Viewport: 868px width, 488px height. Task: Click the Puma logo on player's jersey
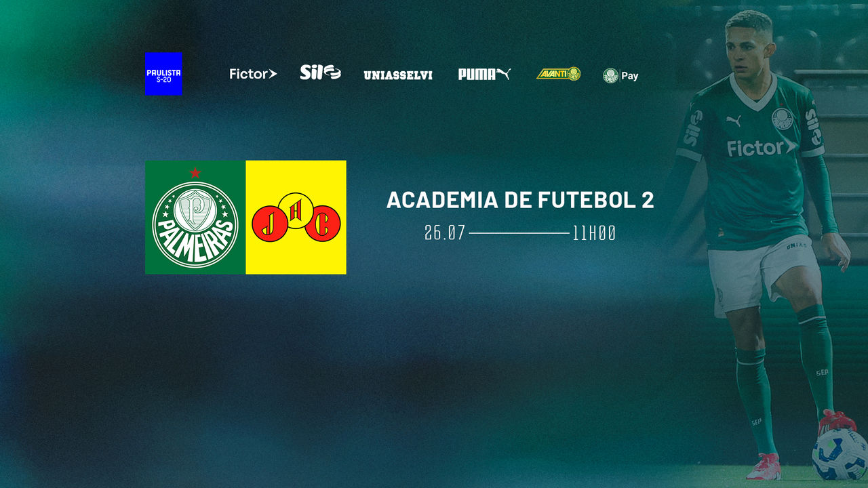coord(733,121)
